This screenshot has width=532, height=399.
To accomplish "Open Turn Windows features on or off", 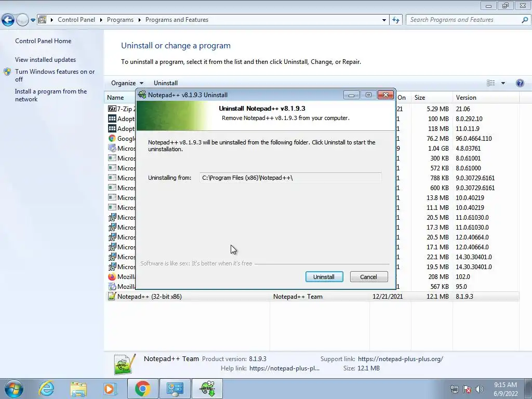I will click(55, 75).
